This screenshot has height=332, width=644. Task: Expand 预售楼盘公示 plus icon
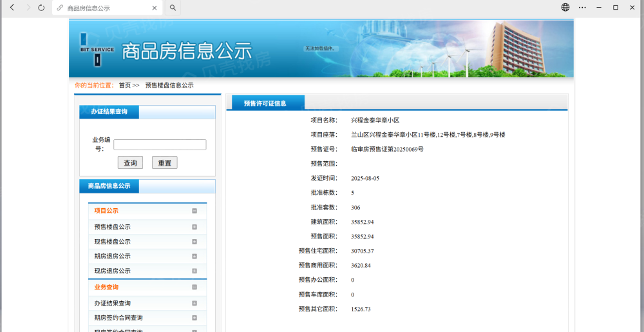pos(194,227)
